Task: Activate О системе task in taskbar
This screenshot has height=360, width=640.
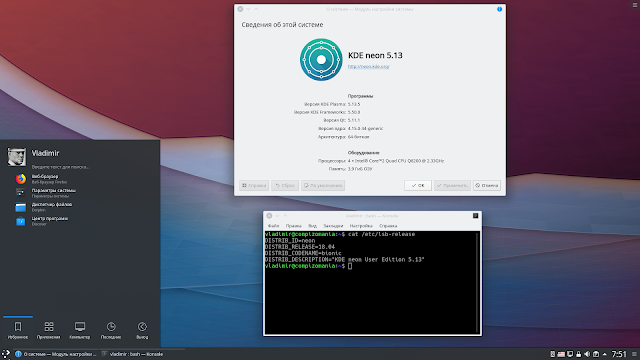Action: 56,354
